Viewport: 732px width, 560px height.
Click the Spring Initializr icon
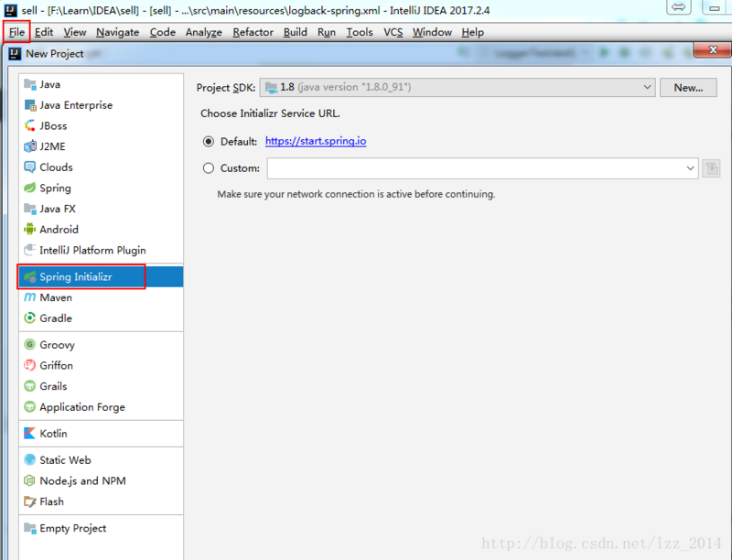click(30, 276)
